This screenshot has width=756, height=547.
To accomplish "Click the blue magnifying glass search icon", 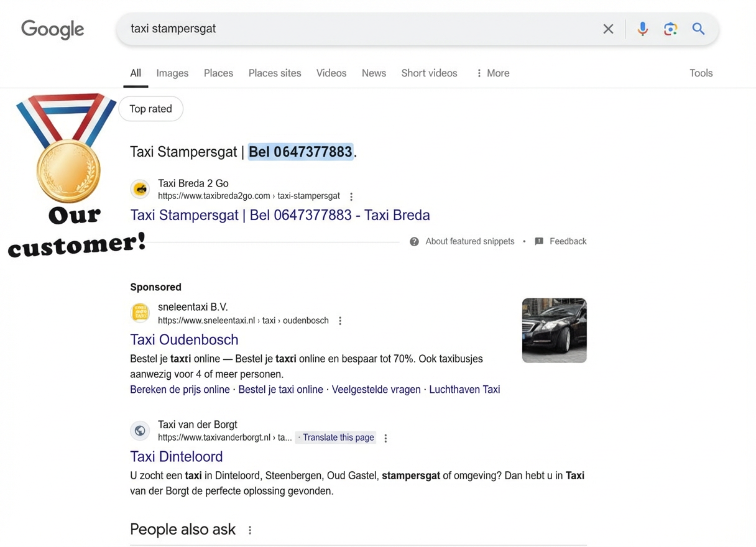I will pos(698,29).
